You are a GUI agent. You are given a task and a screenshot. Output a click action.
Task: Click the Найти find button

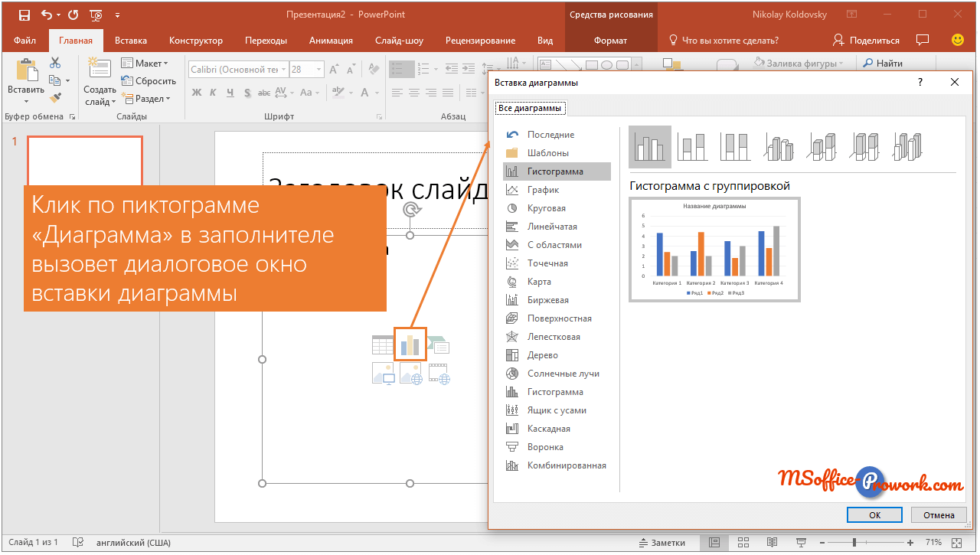pyautogui.click(x=883, y=64)
